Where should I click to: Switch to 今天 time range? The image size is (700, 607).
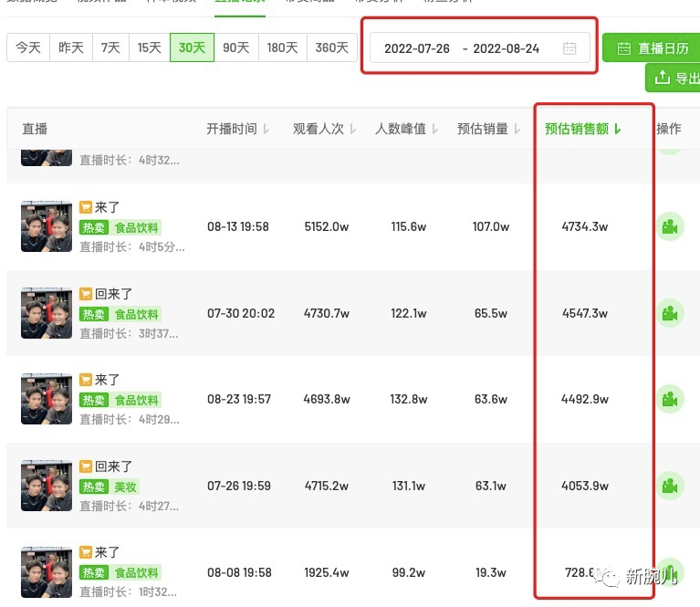(x=28, y=47)
